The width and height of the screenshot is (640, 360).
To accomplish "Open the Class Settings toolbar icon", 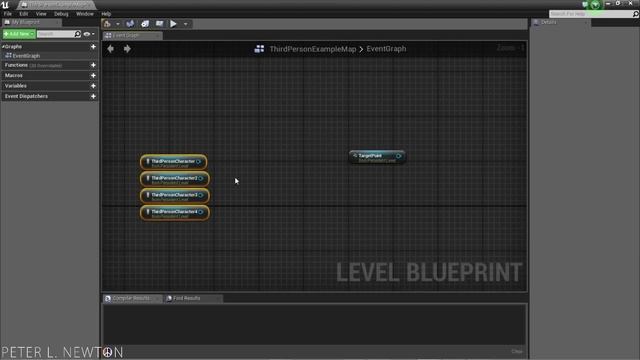I will click(x=145, y=24).
